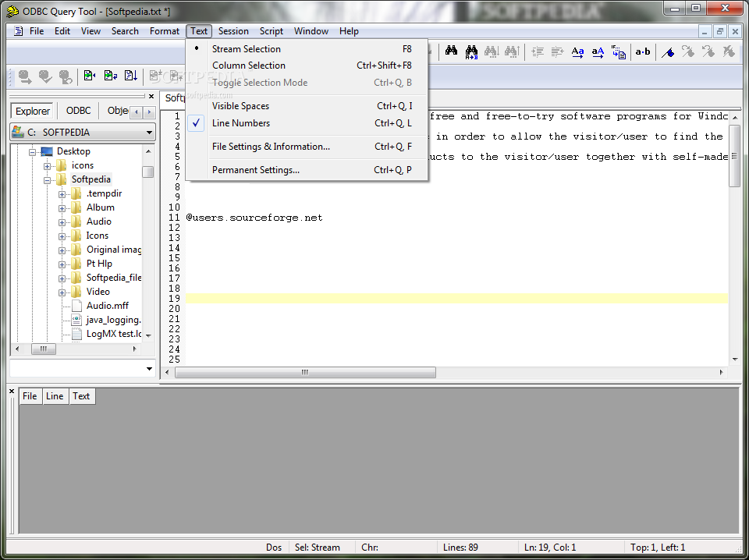The height and width of the screenshot is (560, 749).
Task: Open the Format menu
Action: tap(165, 31)
